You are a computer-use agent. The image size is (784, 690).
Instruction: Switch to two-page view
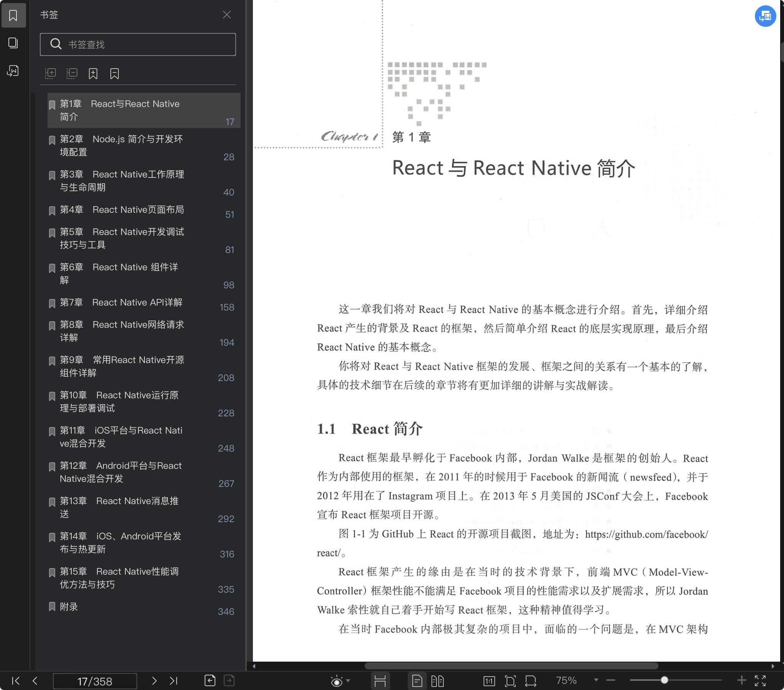(437, 681)
